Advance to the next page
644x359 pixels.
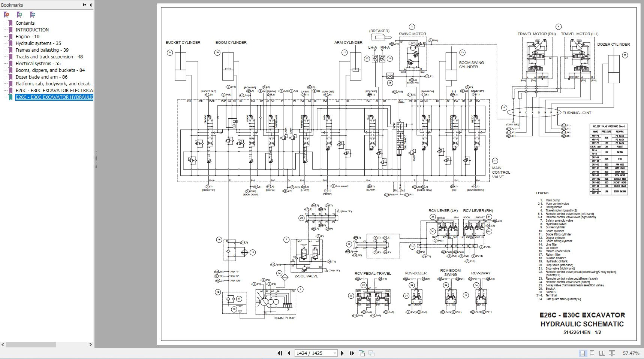[x=342, y=353]
